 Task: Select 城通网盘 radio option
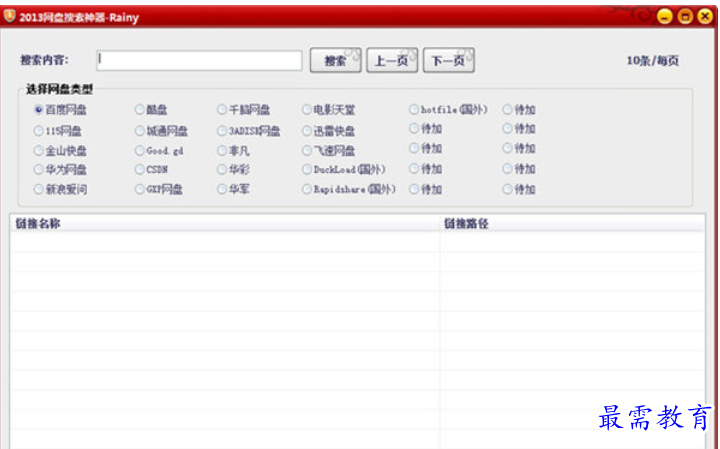pyautogui.click(x=161, y=131)
